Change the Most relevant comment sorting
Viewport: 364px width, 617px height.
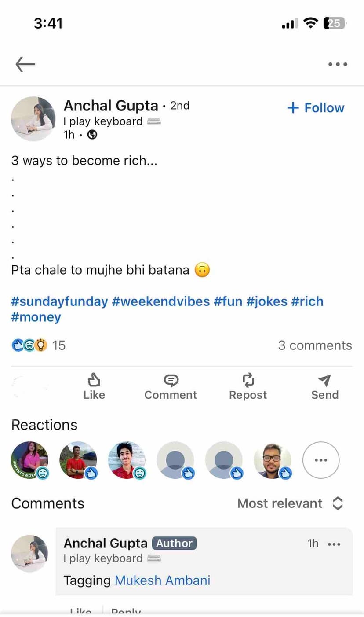point(290,503)
